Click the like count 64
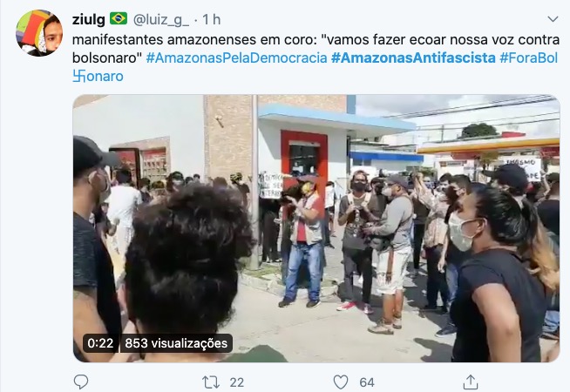The image size is (570, 392). [367, 382]
